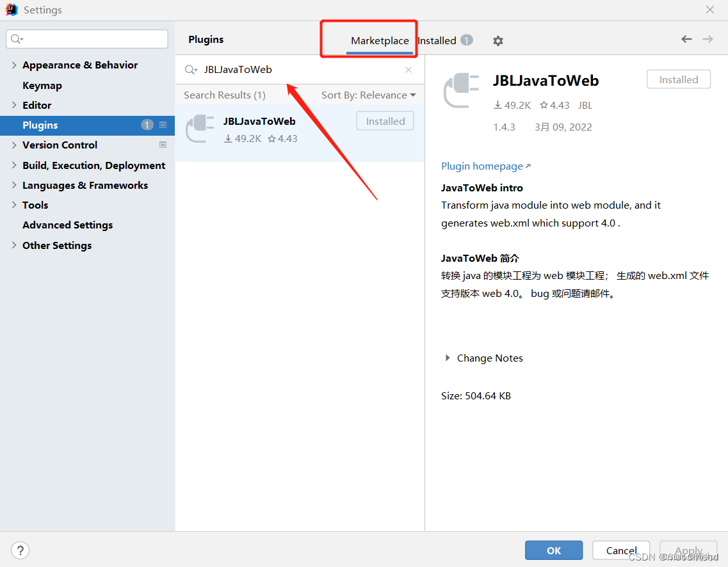Expand Languages & Frameworks node
728x567 pixels.
[14, 185]
